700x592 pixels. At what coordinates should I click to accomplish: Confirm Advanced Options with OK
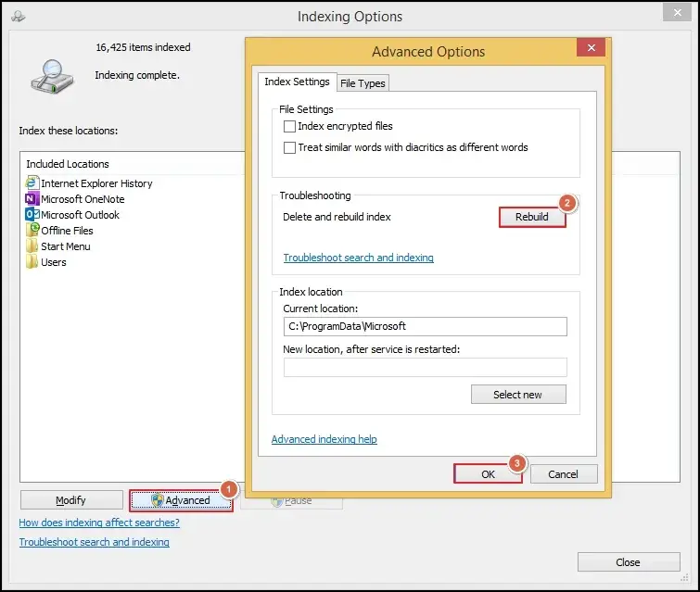click(x=488, y=474)
